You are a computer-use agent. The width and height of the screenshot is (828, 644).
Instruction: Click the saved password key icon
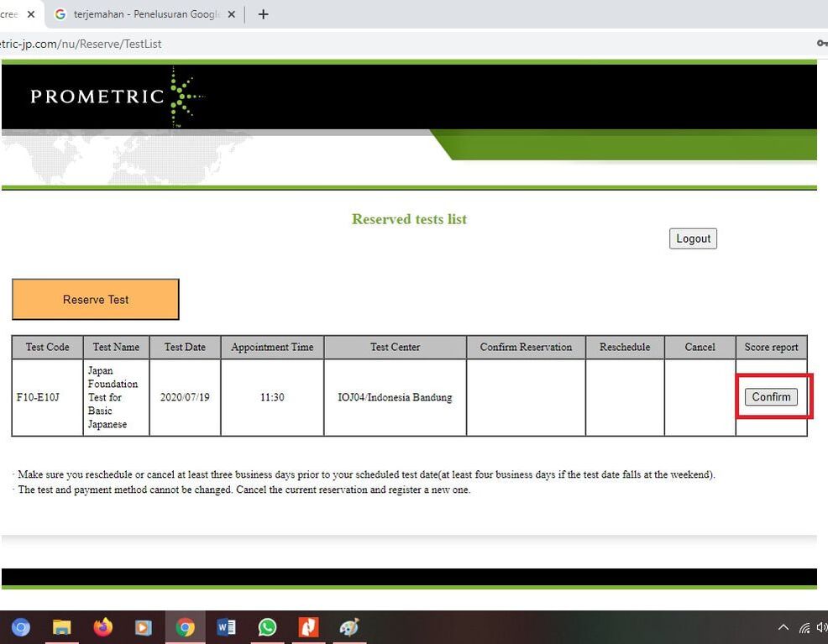(x=822, y=44)
